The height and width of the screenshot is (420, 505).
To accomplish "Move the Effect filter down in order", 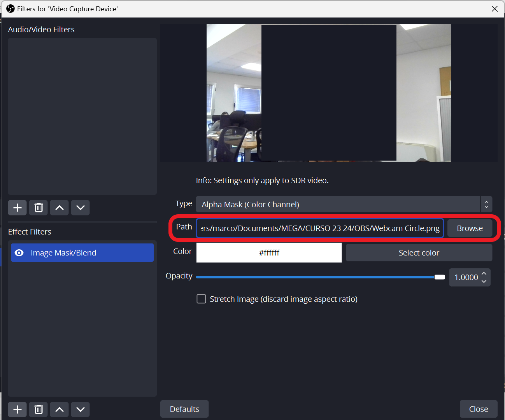I will 80,409.
